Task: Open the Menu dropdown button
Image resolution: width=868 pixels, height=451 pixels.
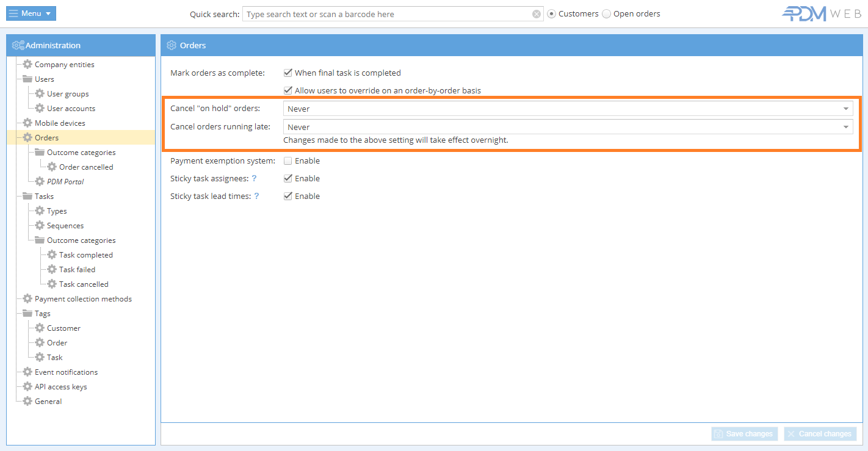Action: tap(31, 13)
